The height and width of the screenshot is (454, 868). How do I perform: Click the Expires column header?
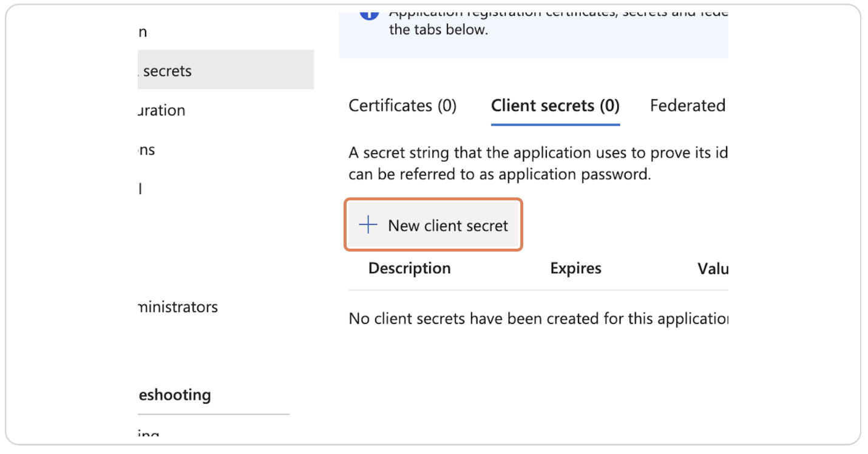pyautogui.click(x=575, y=268)
